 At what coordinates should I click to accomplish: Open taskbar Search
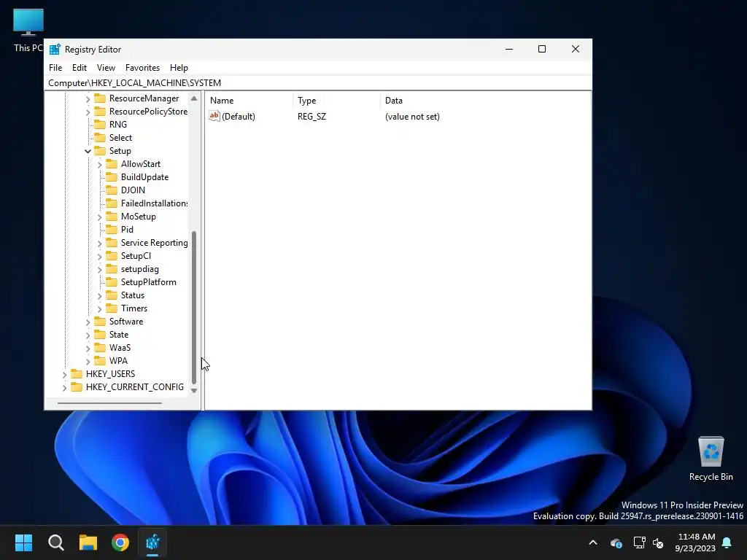click(x=55, y=542)
